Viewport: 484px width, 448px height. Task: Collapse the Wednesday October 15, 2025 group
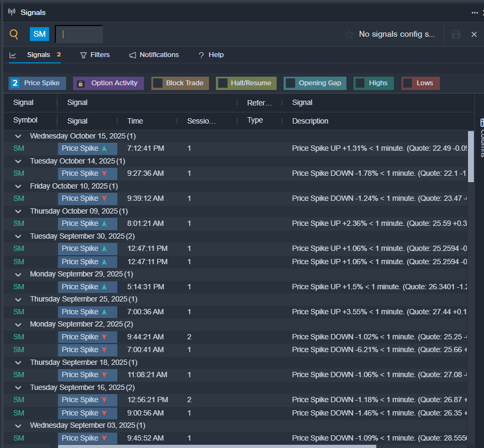coord(19,136)
